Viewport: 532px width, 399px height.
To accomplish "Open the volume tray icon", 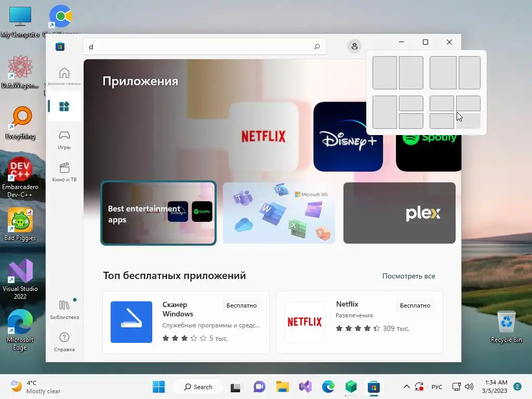I will [x=469, y=387].
